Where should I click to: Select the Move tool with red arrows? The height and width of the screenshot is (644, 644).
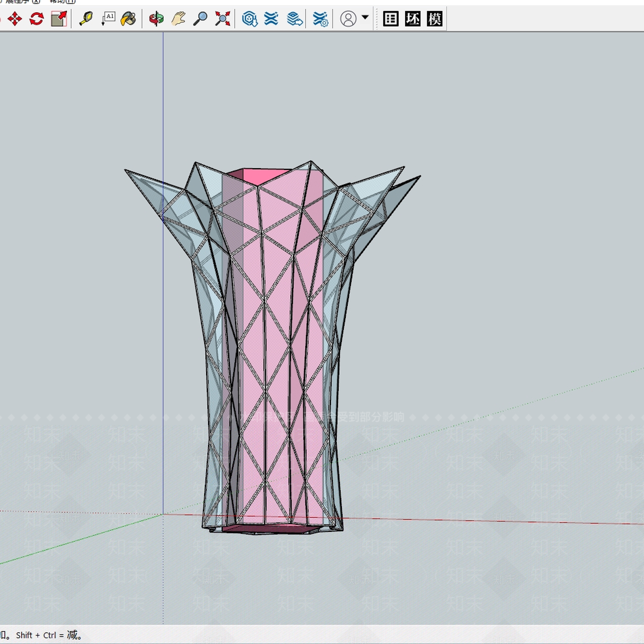click(15, 19)
